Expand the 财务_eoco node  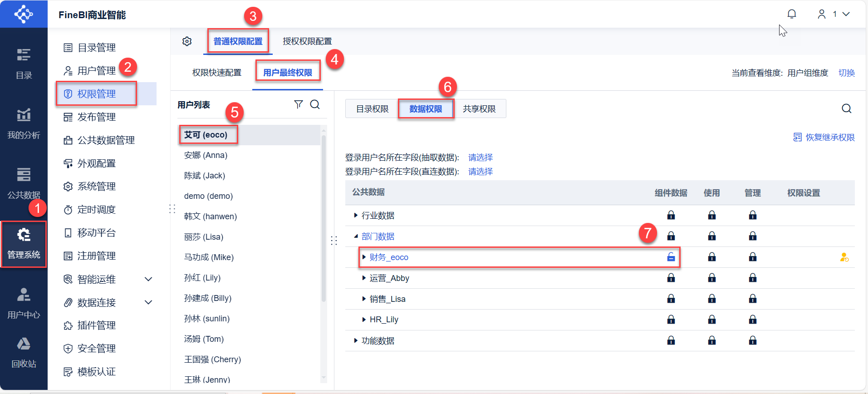364,257
